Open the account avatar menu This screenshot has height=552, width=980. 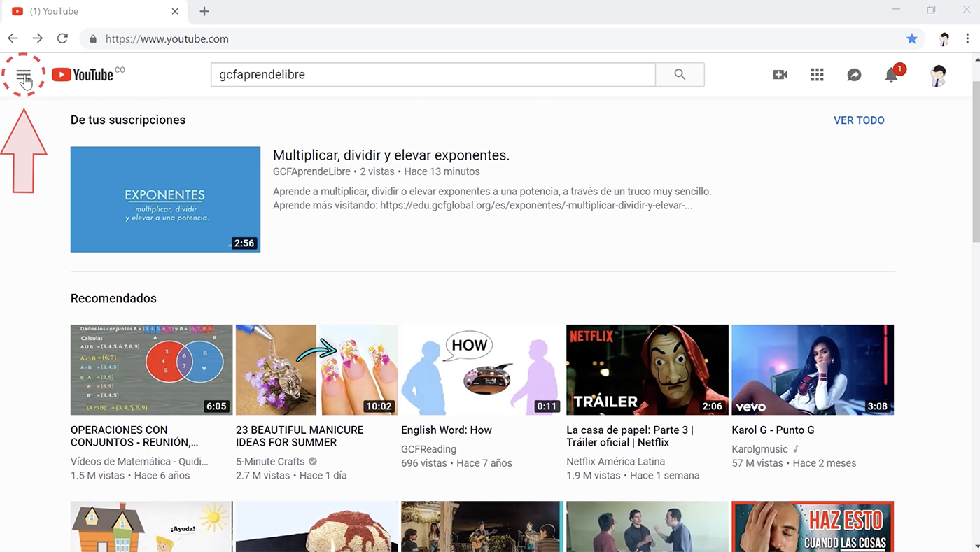[938, 75]
